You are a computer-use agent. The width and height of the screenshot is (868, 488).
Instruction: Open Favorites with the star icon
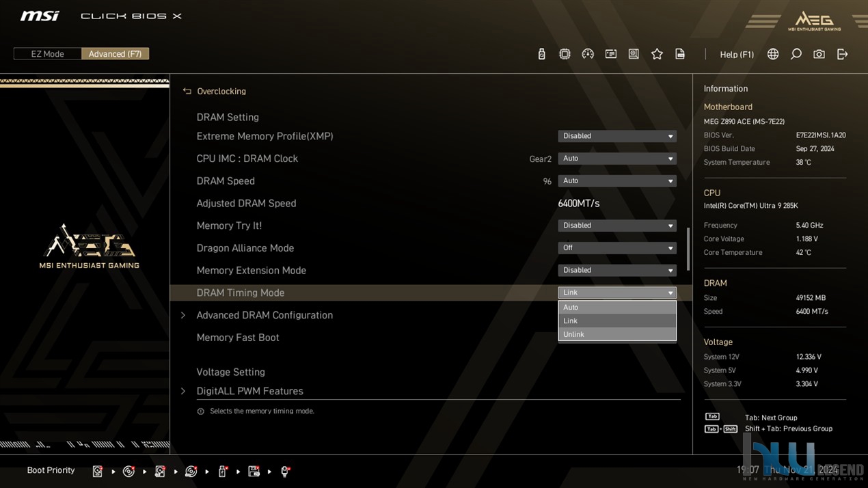657,54
